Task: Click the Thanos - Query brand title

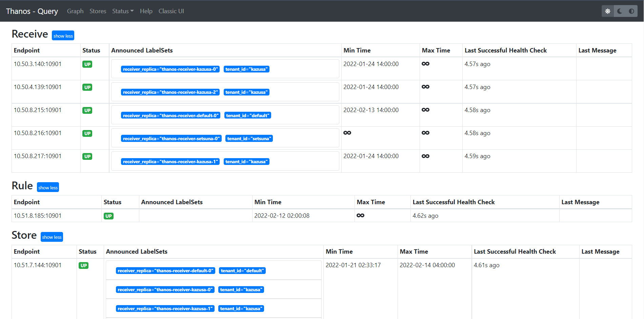Action: click(x=32, y=11)
